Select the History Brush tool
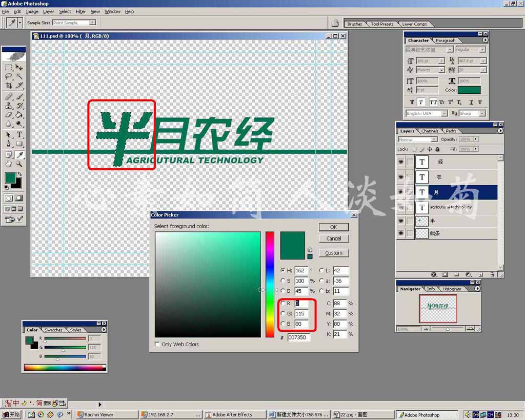The width and height of the screenshot is (525, 420). pyautogui.click(x=19, y=106)
